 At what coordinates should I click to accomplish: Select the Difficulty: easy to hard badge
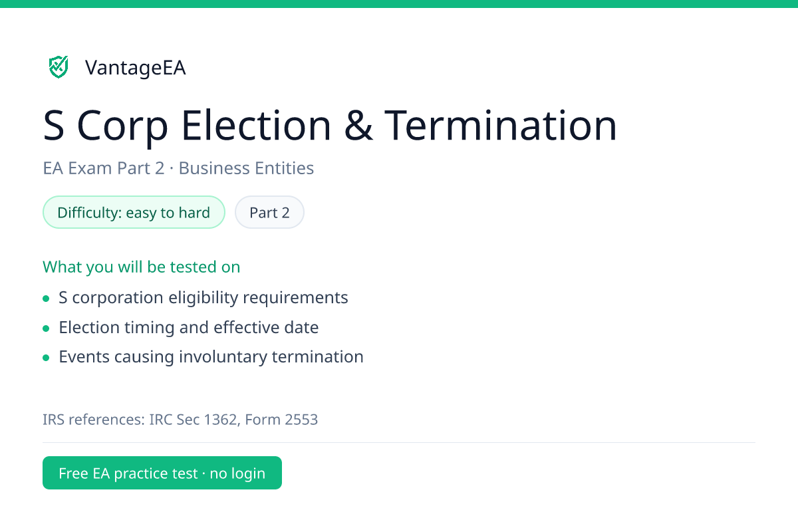[x=134, y=212]
